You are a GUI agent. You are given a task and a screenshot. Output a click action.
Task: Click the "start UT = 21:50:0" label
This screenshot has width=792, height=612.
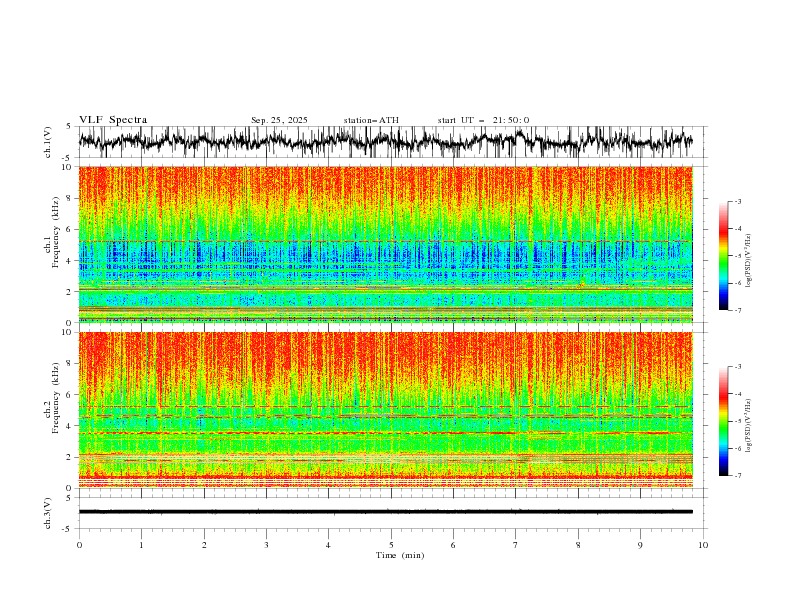tap(483, 120)
